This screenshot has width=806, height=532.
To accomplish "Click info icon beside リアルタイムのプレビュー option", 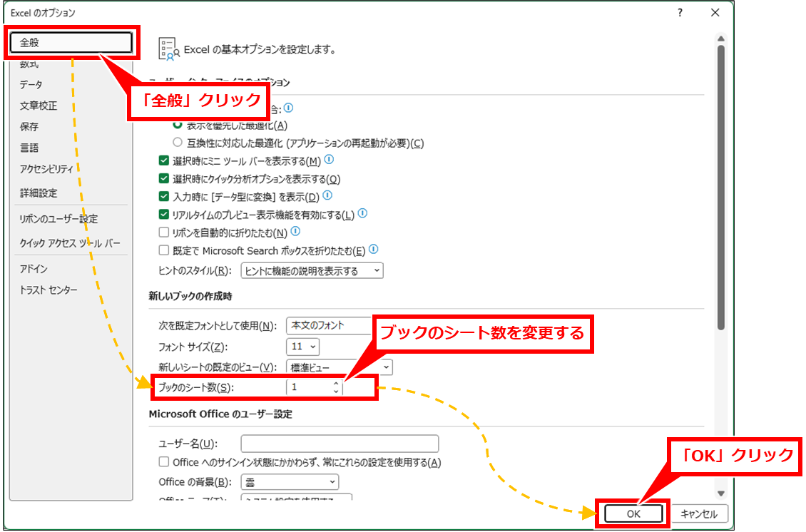I will (x=362, y=213).
